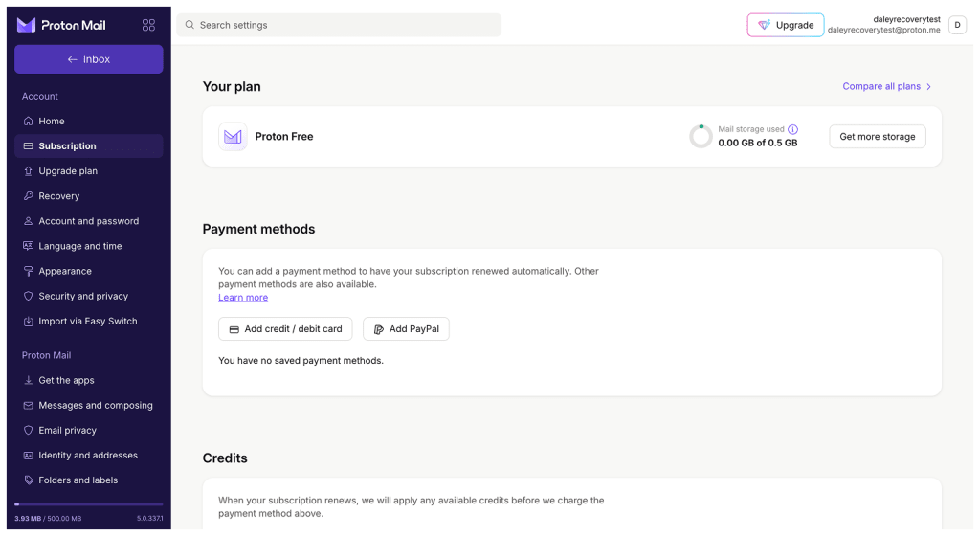
Task: Click the Proton Mail logo
Action: pos(61,25)
